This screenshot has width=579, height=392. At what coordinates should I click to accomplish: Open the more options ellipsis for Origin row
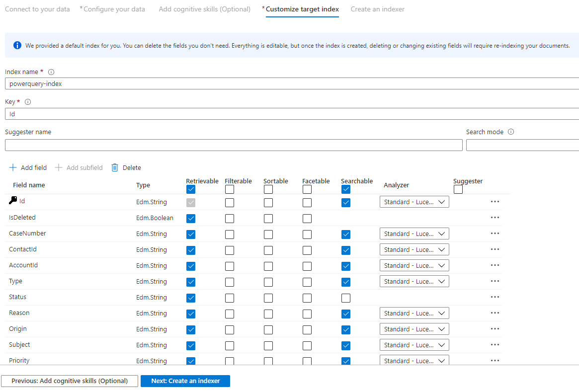(495, 328)
